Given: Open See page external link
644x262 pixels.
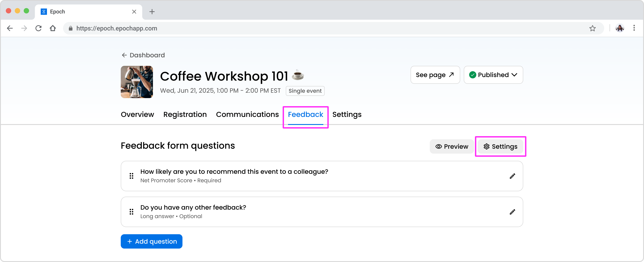Looking at the screenshot, I should (435, 75).
